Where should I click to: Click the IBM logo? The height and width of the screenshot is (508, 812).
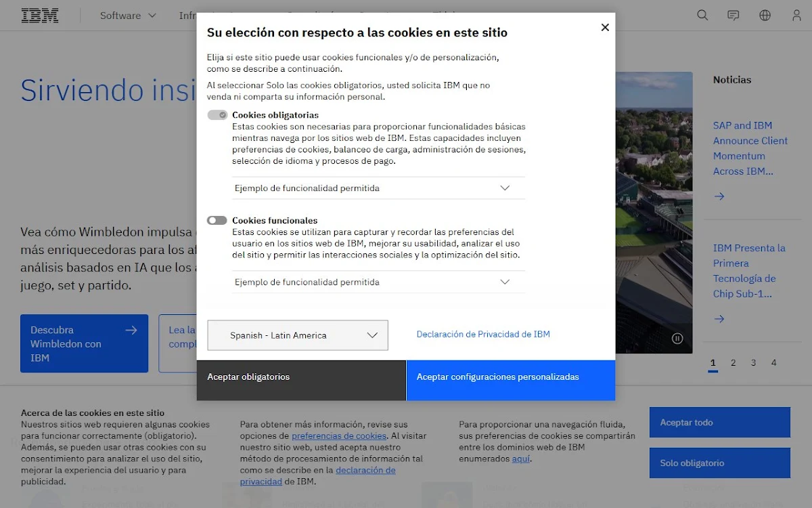(x=40, y=16)
